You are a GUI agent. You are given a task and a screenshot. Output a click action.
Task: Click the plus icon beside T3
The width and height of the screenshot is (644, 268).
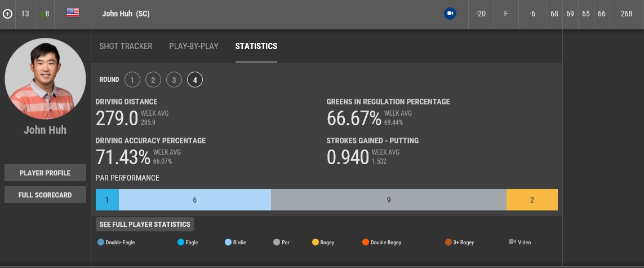click(x=7, y=14)
